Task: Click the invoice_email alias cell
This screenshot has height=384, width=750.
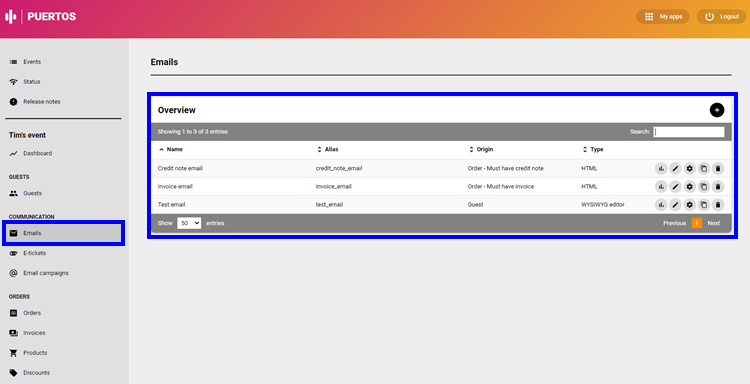Action: [333, 187]
